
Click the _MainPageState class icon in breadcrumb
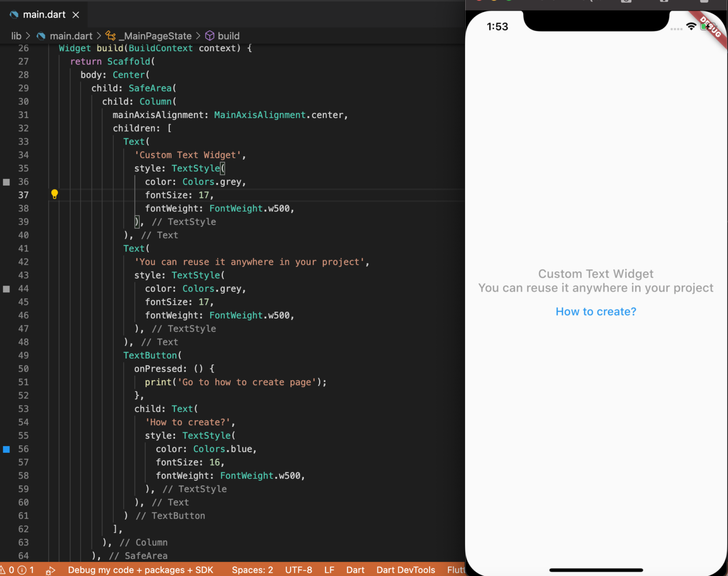(110, 36)
